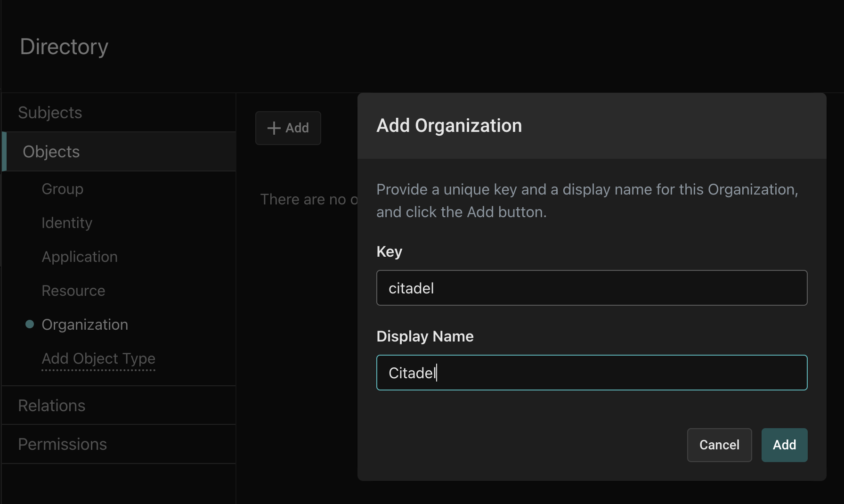Click the plus icon on the toolbar Add button

point(274,128)
